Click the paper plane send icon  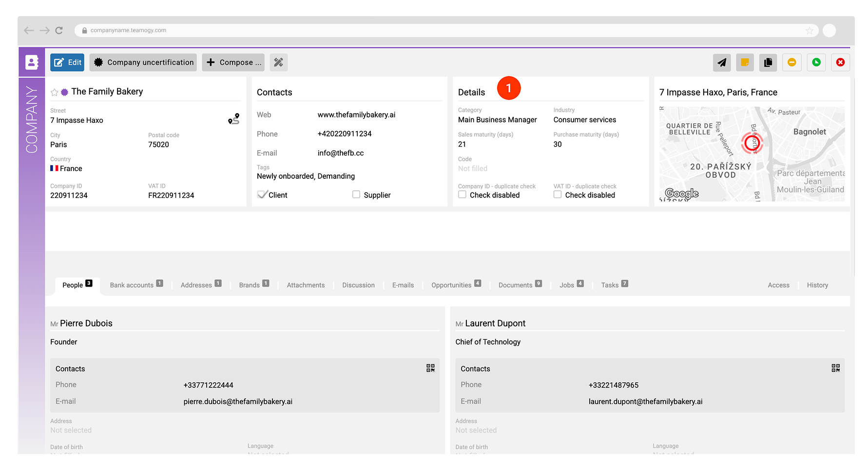[722, 62]
